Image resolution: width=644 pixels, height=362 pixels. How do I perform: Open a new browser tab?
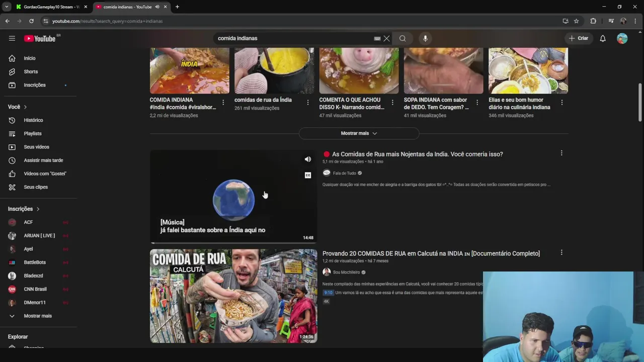pyautogui.click(x=177, y=7)
